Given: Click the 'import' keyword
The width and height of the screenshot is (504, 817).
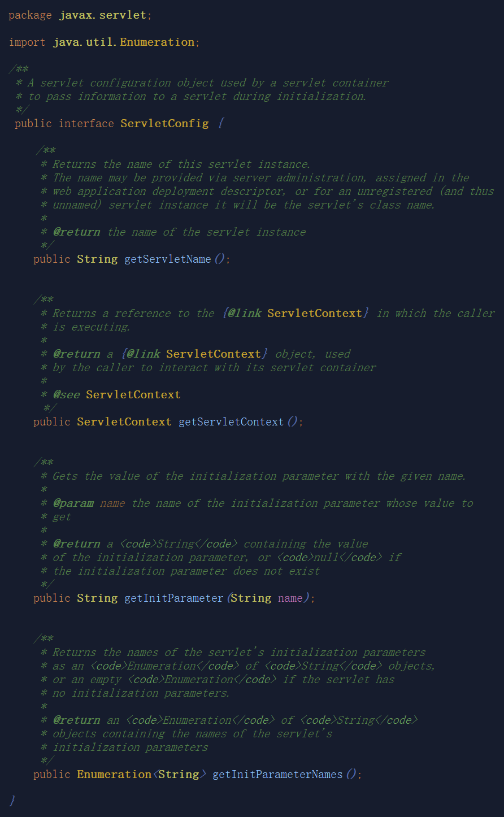Looking at the screenshot, I should click(x=27, y=42).
